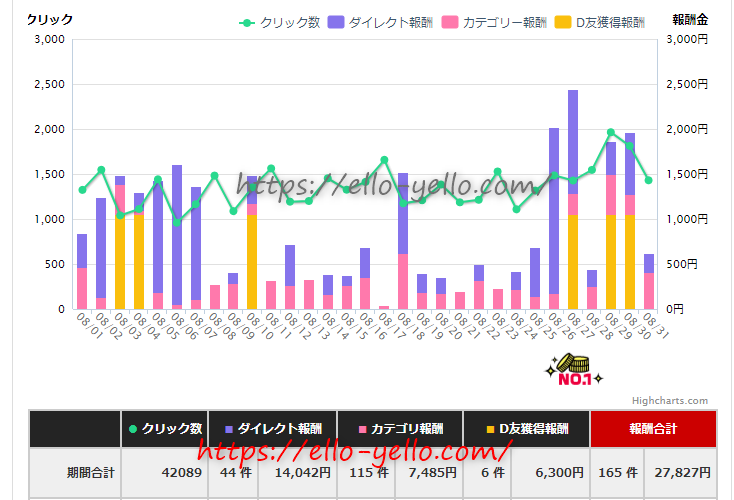
Task: Click the pink bar segment on 08/18
Action: [403, 280]
